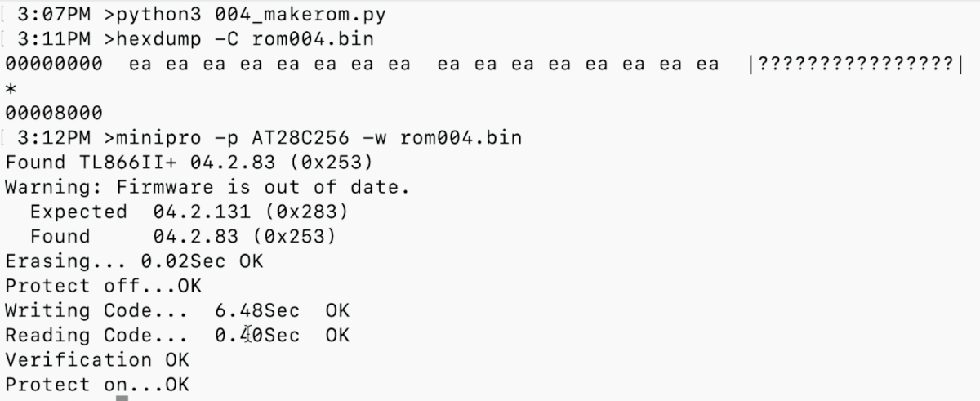The height and width of the screenshot is (401, 980).
Task: Click the Erasing 0.02Sec status line
Action: [134, 261]
